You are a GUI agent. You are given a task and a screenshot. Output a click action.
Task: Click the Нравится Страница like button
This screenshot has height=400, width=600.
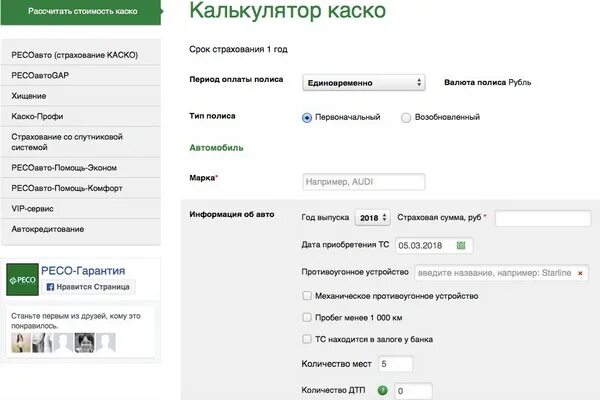tap(88, 287)
